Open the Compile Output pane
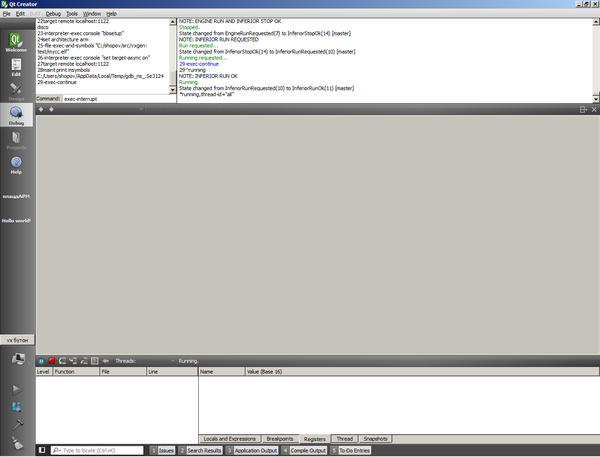This screenshot has height=458, width=600. (304, 450)
